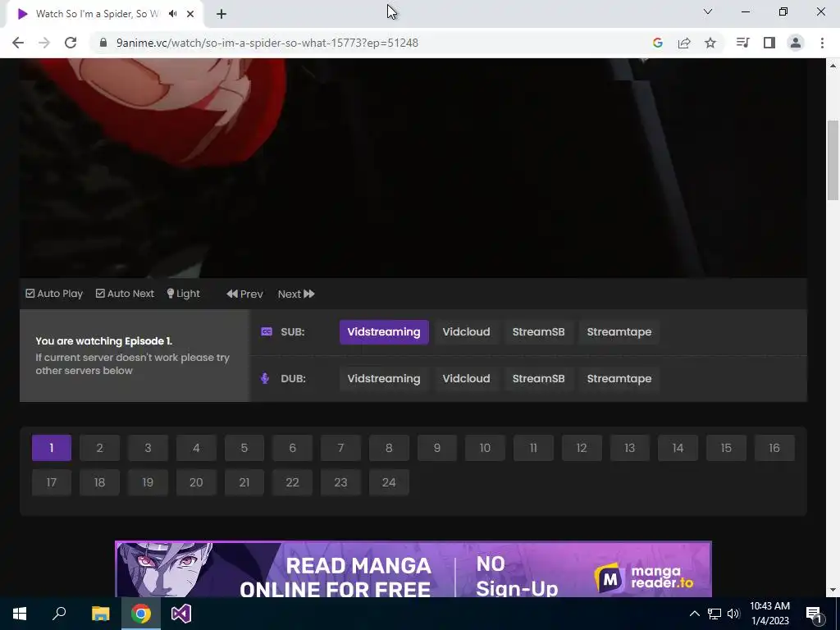This screenshot has height=630, width=840.
Task: Open episode 14
Action: point(678,448)
